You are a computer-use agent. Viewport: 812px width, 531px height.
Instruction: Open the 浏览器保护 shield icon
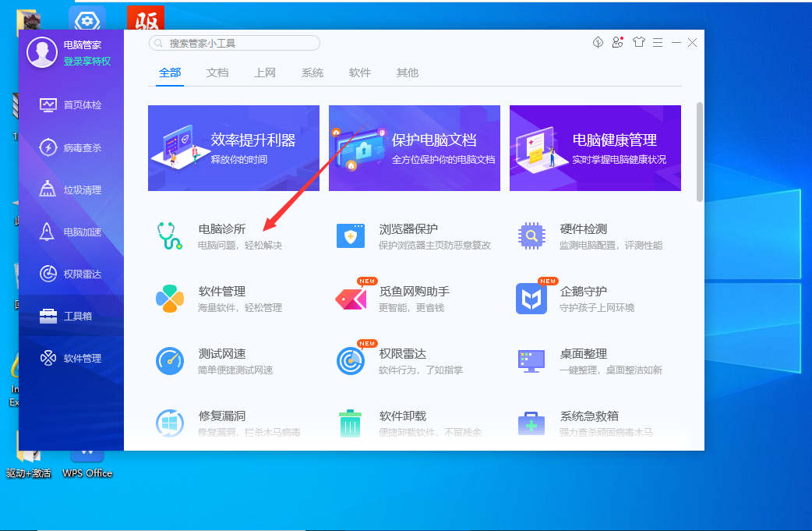tap(351, 236)
